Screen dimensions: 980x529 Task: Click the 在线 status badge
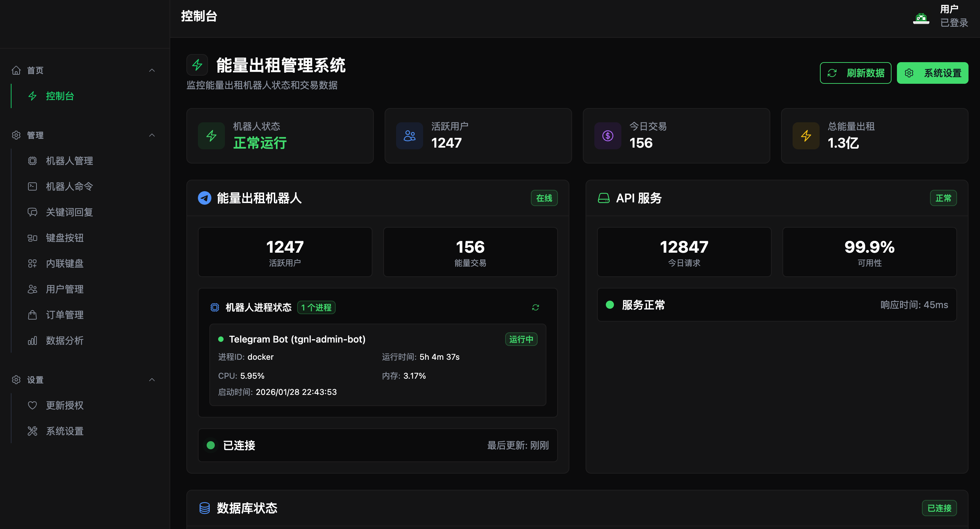544,198
